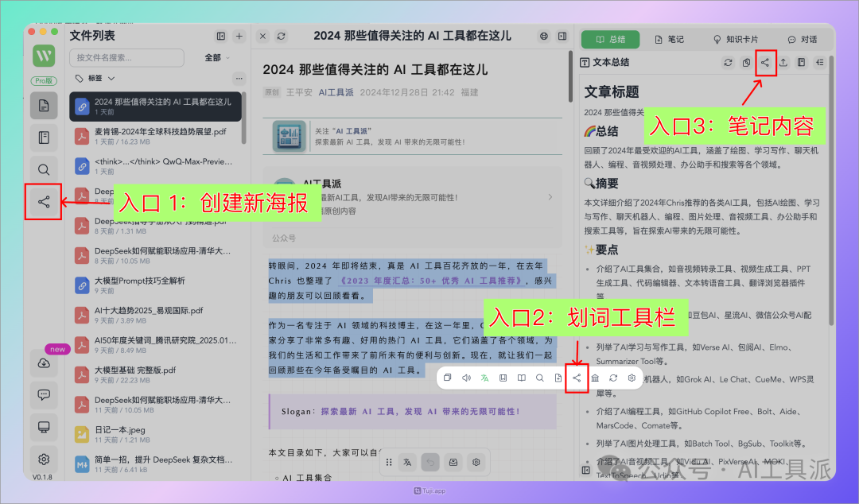This screenshot has width=859, height=504.
Task: Open 2023 年度汇总 article link
Action: [x=430, y=281]
